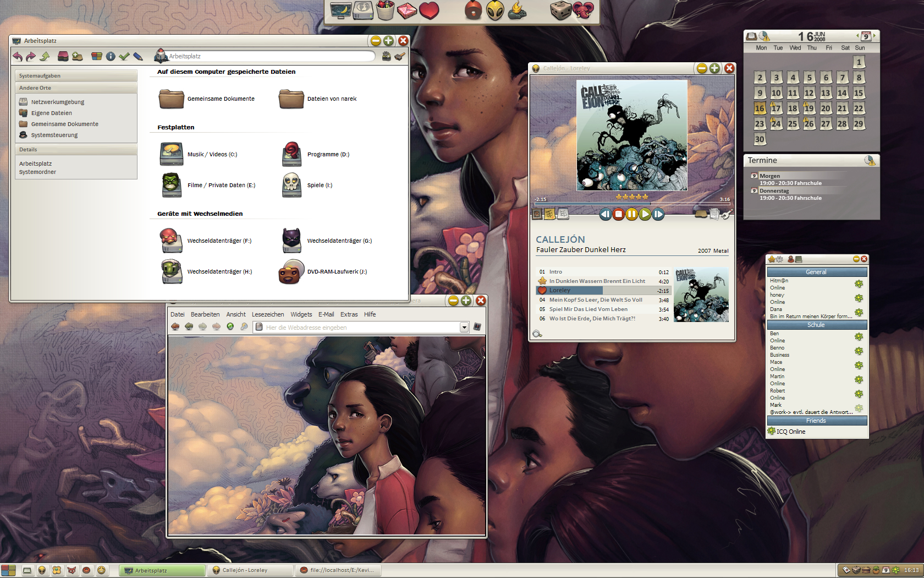Pause the current track
924x578 pixels.
631,214
